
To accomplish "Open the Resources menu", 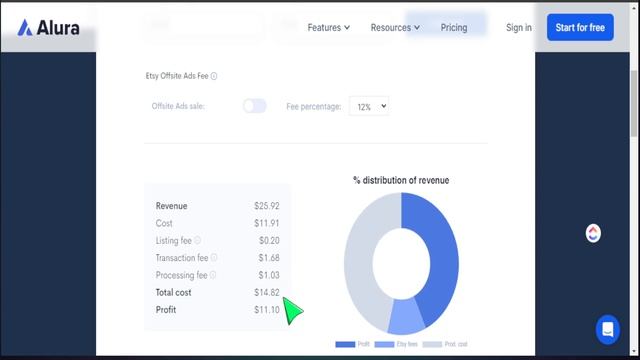I will 395,27.
